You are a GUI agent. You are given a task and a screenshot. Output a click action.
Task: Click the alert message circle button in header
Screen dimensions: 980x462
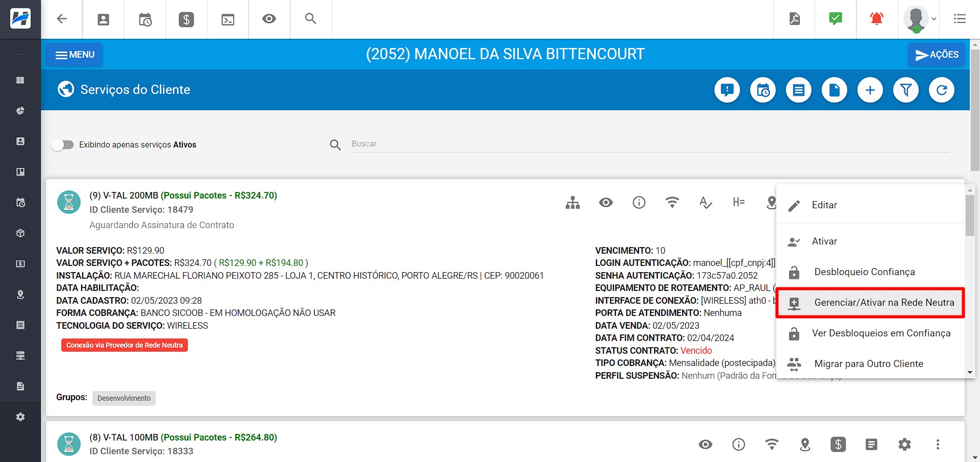(727, 90)
